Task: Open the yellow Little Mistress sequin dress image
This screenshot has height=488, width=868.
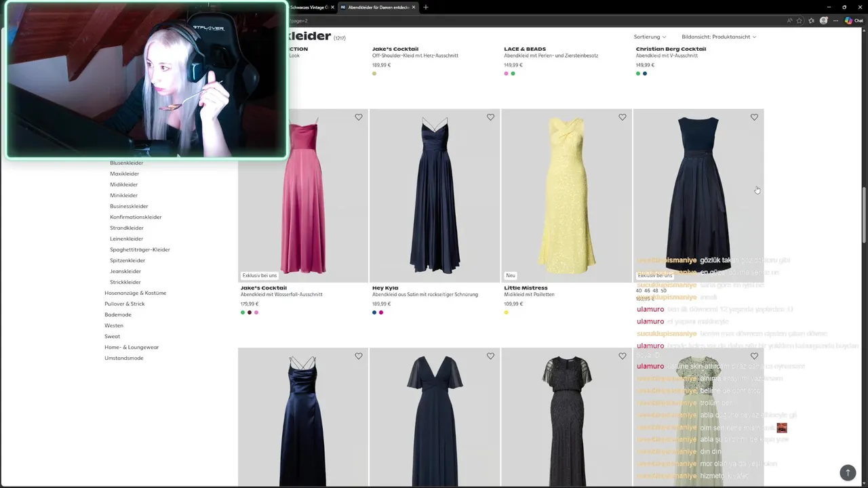Action: tap(566, 196)
